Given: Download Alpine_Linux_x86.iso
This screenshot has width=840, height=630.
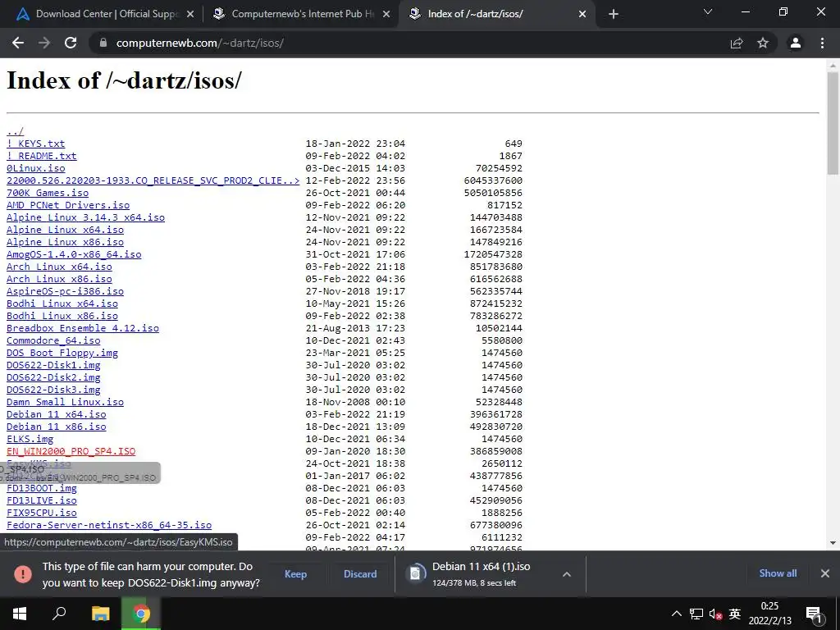Looking at the screenshot, I should point(66,242).
